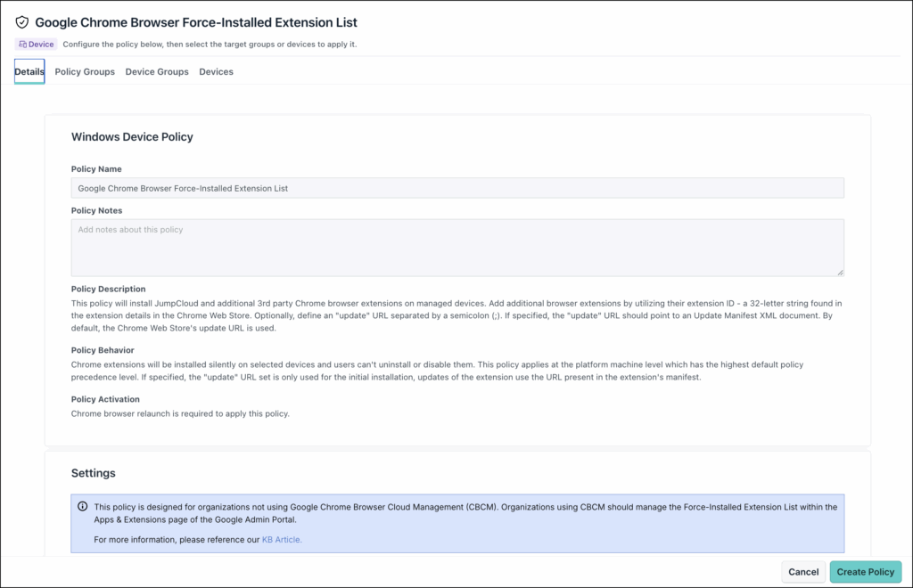Click the Policy Activation label

point(105,399)
